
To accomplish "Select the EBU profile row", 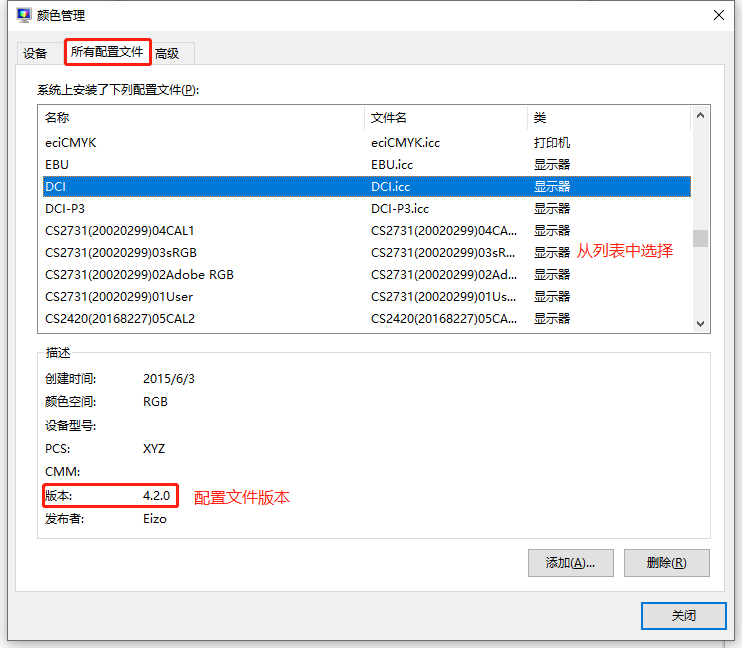I will click(367, 165).
